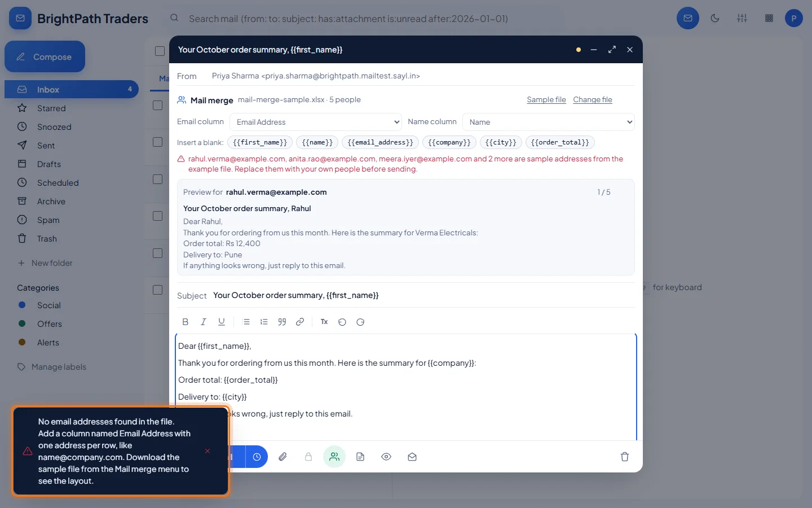812x508 pixels.
Task: Open templates document icon
Action: tap(360, 457)
